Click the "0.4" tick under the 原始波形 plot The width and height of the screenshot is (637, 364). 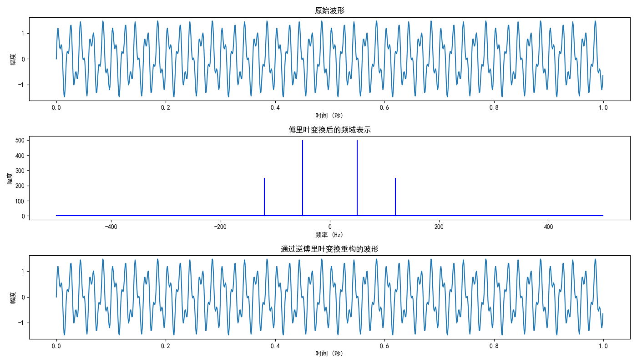pos(275,107)
